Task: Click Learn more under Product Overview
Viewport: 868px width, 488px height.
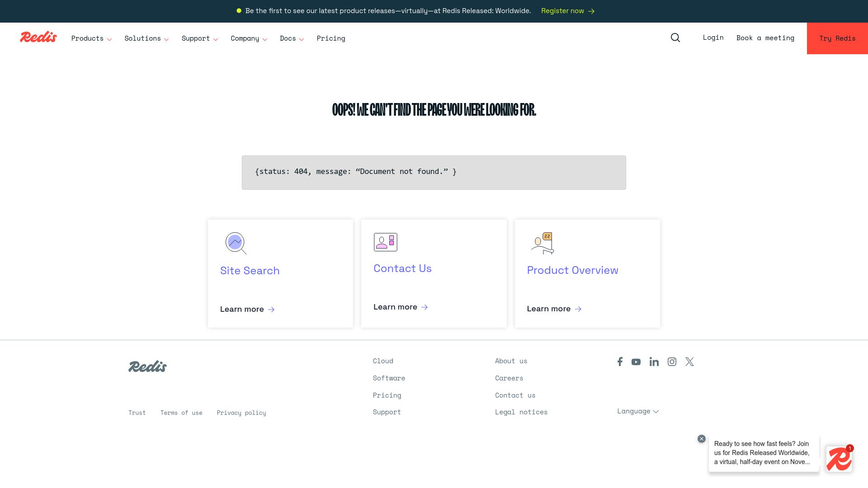Action: (x=554, y=309)
